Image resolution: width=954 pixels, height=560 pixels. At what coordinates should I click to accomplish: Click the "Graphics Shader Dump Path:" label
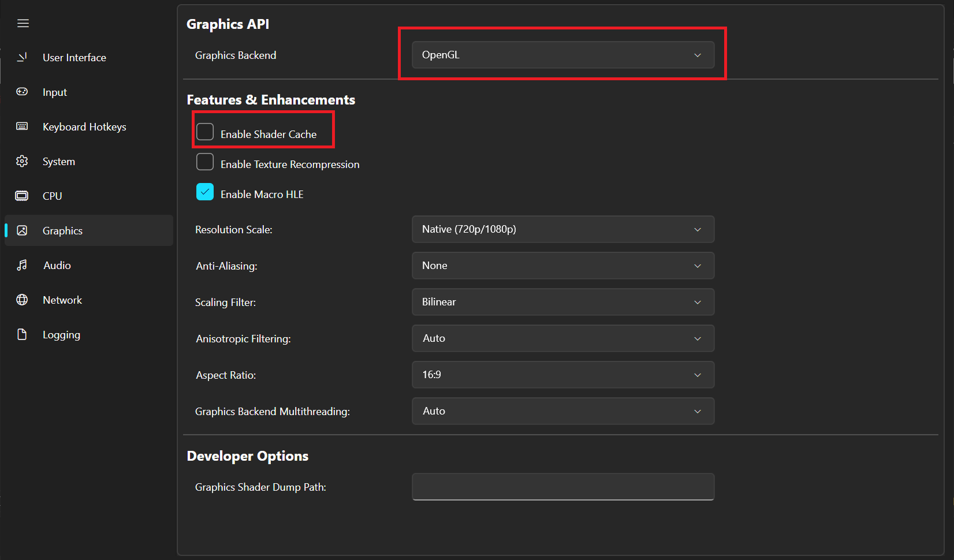[260, 487]
